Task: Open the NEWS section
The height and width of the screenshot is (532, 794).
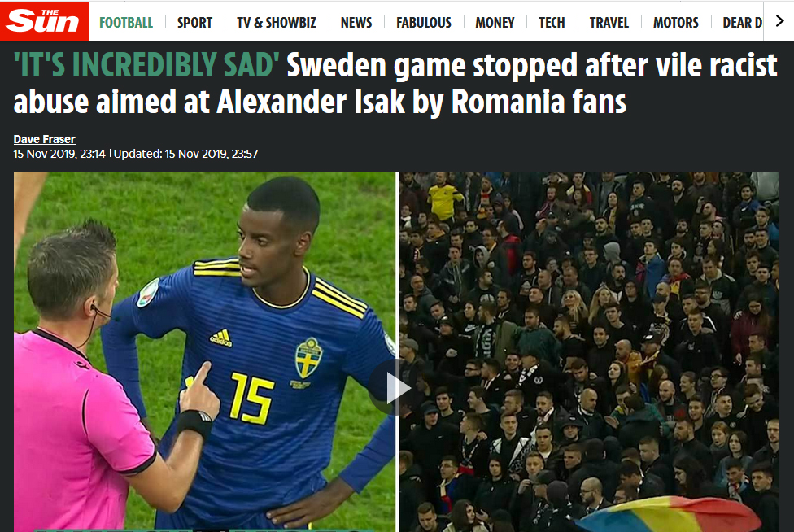Action: 356,23
